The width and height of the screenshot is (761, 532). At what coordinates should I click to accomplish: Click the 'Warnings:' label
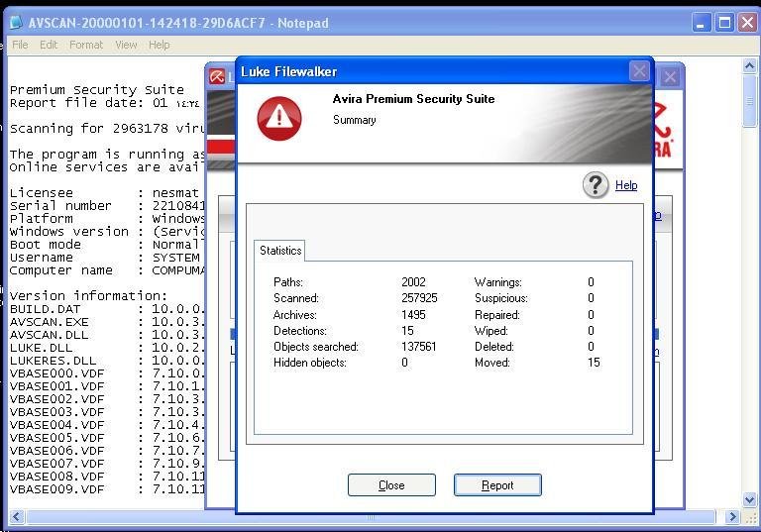pos(498,282)
